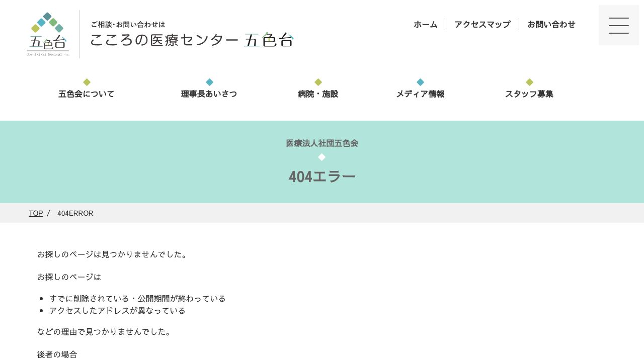
Task: Click the 404ERROR breadcrumb label
Action: [x=75, y=213]
